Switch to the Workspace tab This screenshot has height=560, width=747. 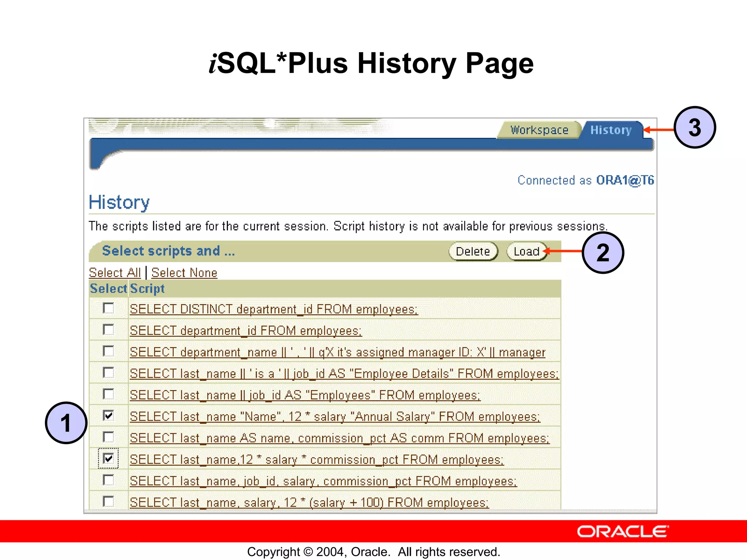539,130
